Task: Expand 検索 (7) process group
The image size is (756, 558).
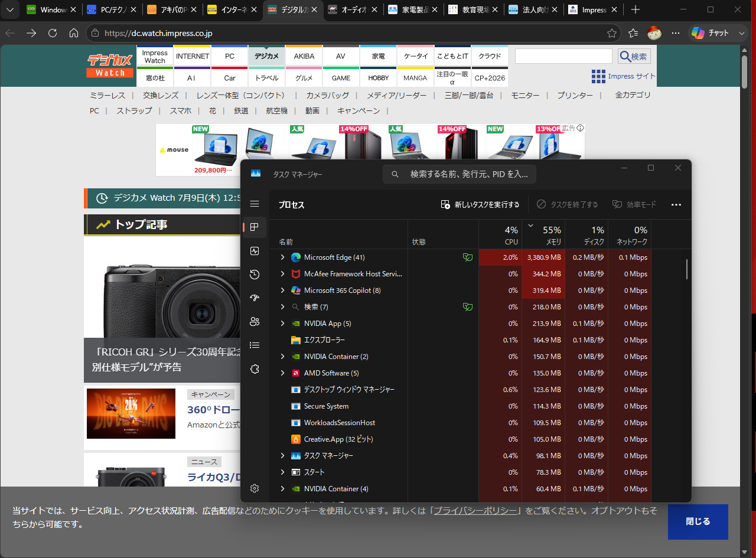Action: pyautogui.click(x=282, y=307)
